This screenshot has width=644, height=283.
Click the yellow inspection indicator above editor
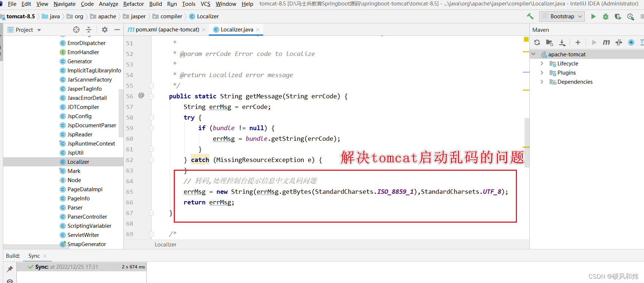coord(526,39)
